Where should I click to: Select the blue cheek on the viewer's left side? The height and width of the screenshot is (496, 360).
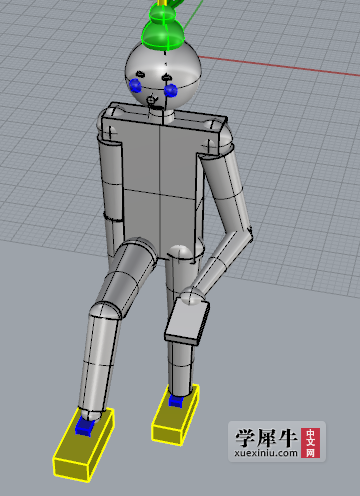point(135,85)
